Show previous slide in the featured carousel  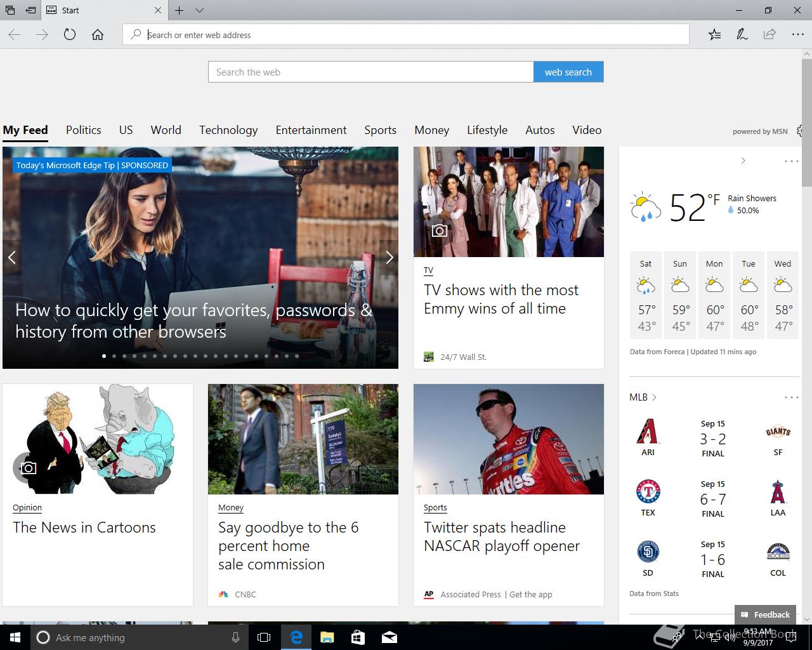11,257
